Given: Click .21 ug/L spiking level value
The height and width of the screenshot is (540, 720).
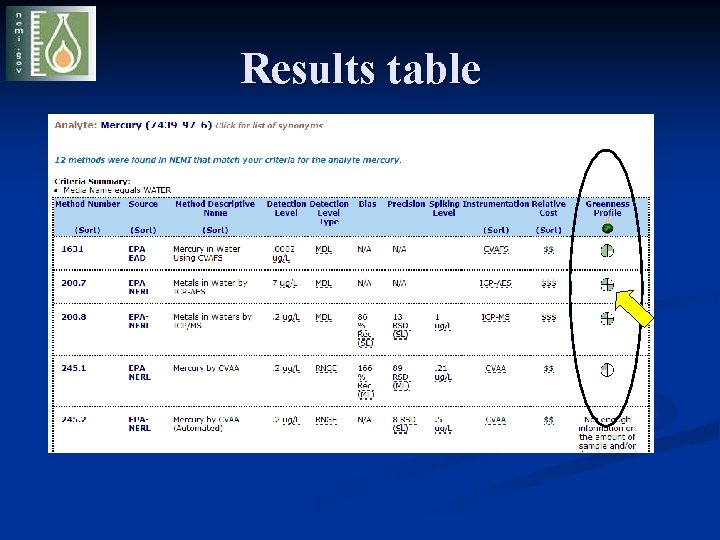Looking at the screenshot, I should (x=443, y=373).
